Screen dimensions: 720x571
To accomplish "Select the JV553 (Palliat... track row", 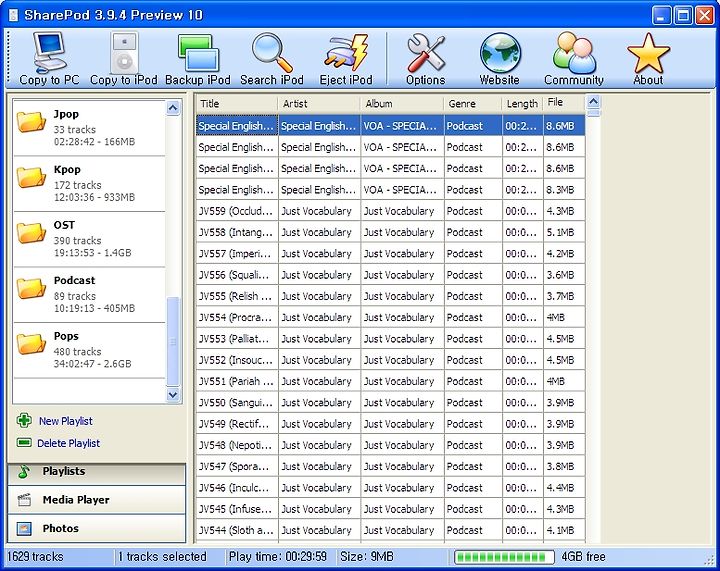I will [x=391, y=339].
